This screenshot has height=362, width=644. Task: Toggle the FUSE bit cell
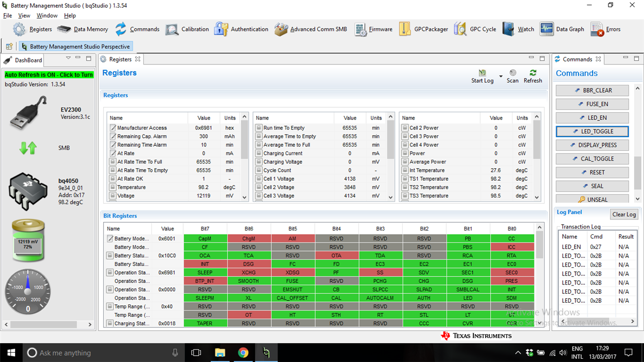[293, 281]
